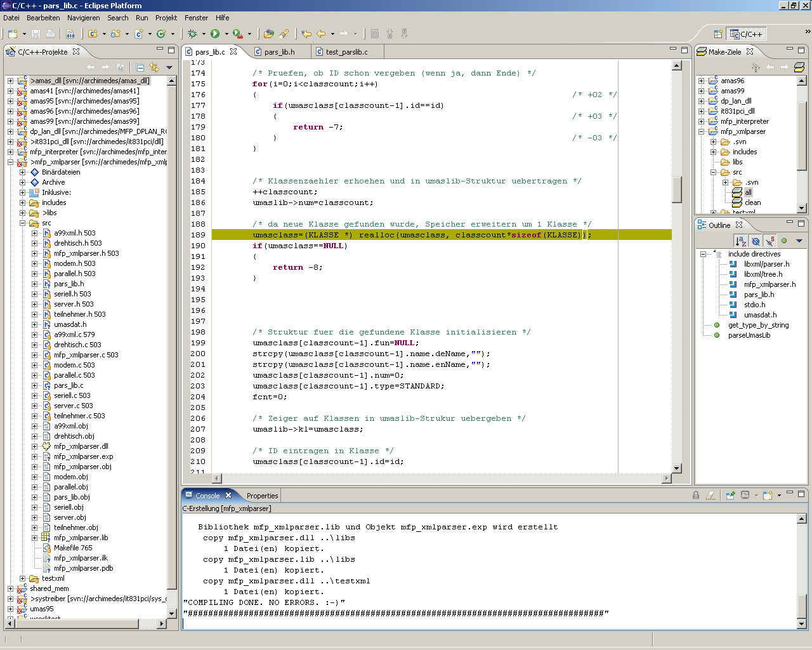Click Link with Editor icon in C/C++-Projekte
812x650 pixels.
(x=154, y=67)
